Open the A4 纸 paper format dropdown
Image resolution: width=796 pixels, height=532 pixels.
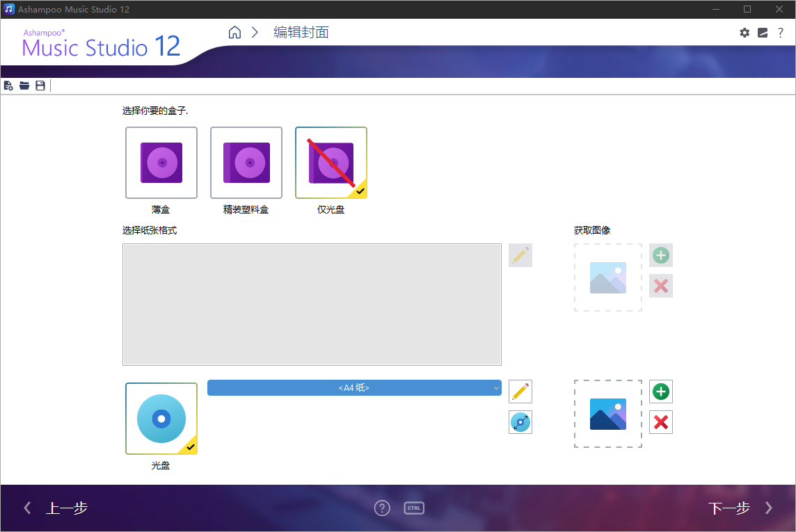(x=354, y=387)
